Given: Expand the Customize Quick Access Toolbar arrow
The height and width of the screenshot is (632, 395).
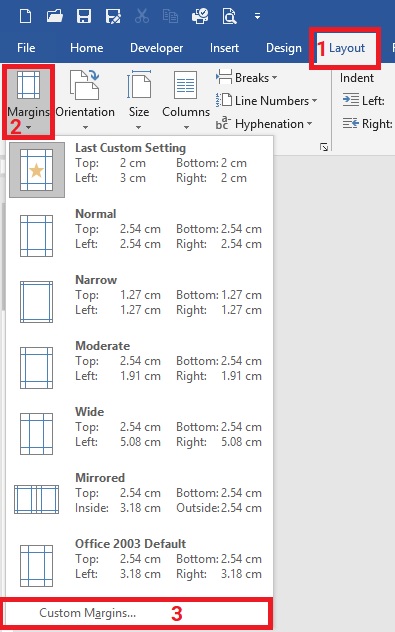Looking at the screenshot, I should pos(257,17).
